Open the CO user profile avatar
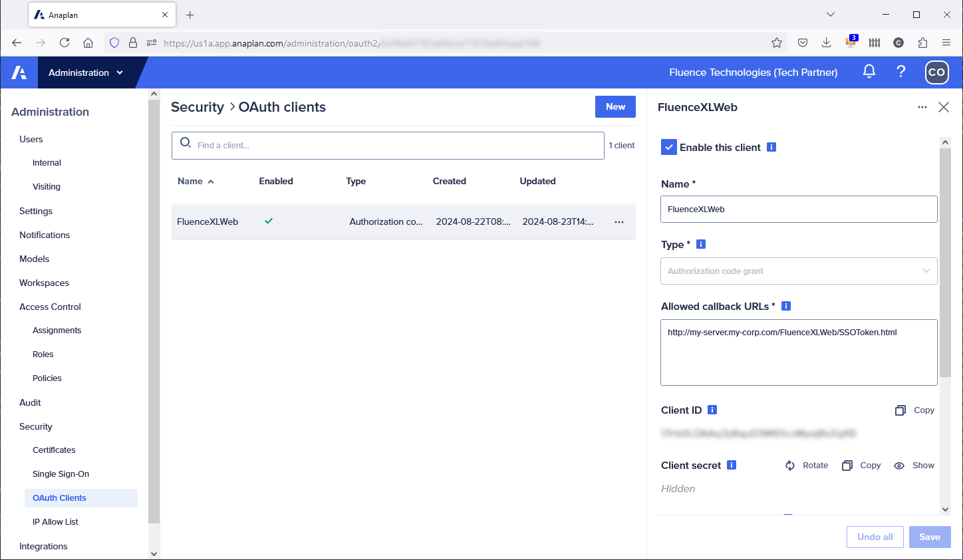This screenshot has width=963, height=560. (936, 72)
